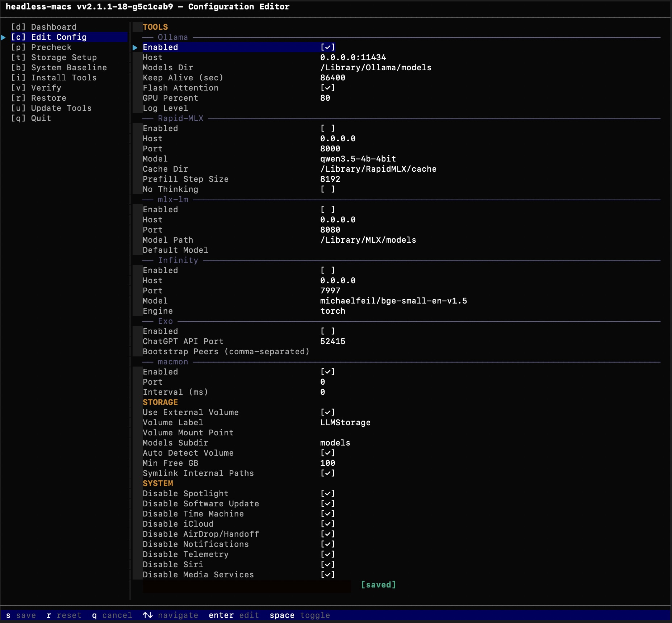Toggle Disable iCloud checkbox

327,524
